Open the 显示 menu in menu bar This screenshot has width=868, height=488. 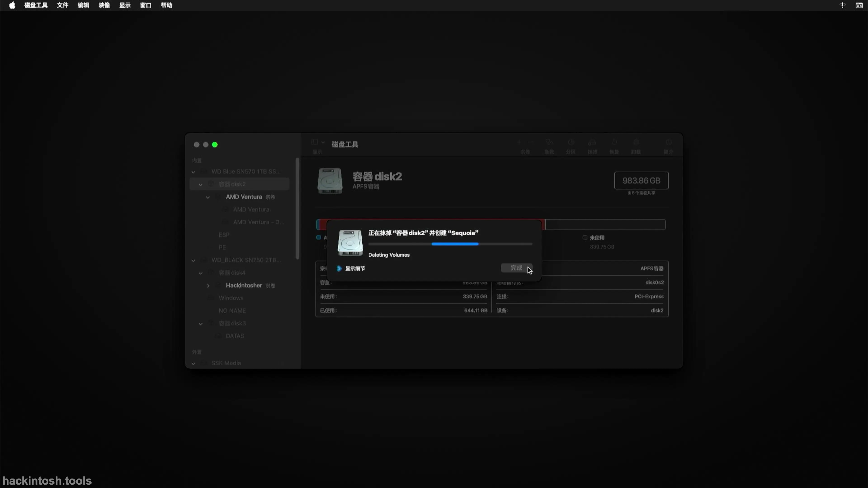tap(125, 5)
